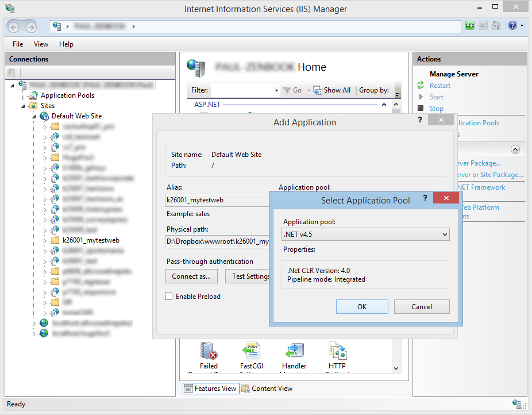Click the Filter text box
The width and height of the screenshot is (532, 415).
(x=242, y=90)
